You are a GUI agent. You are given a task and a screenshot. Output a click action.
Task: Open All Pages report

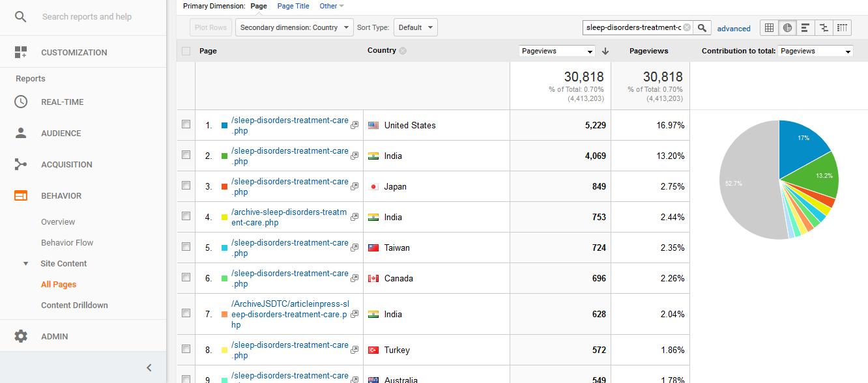59,284
